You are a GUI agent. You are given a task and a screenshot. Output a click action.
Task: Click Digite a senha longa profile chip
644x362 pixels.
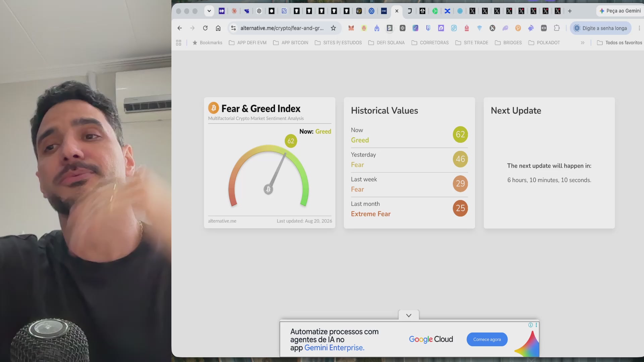point(600,28)
